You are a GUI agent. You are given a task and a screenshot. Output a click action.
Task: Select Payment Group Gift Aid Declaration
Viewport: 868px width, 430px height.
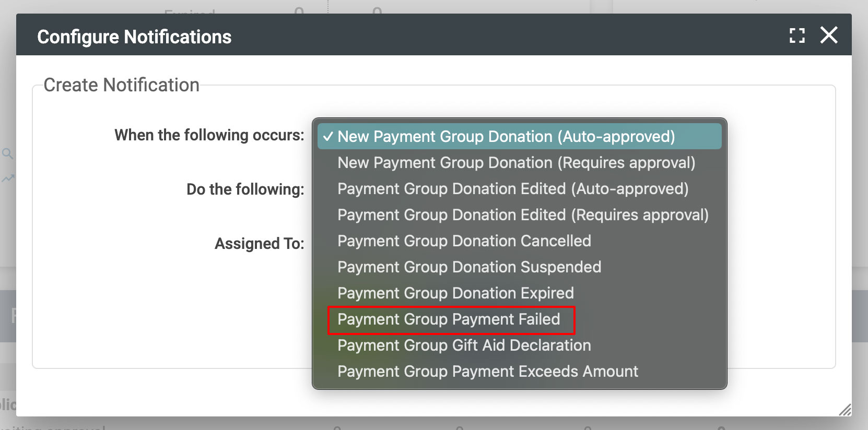[464, 345]
